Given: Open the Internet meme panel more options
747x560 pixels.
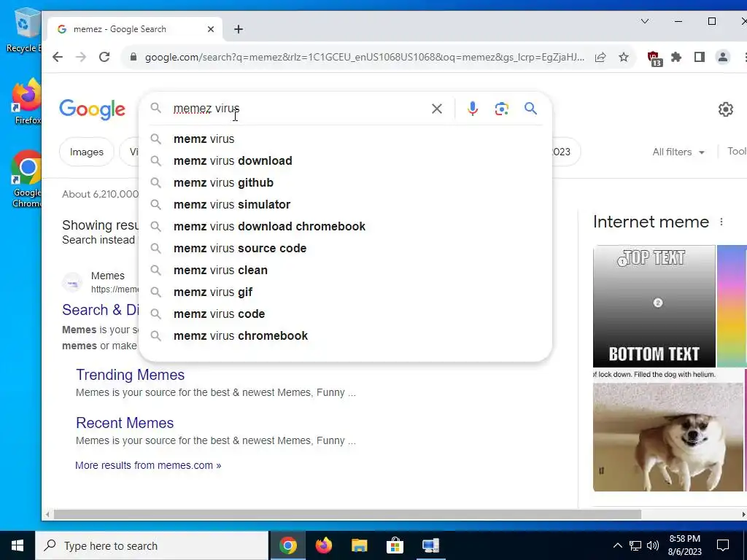Looking at the screenshot, I should coord(721,222).
